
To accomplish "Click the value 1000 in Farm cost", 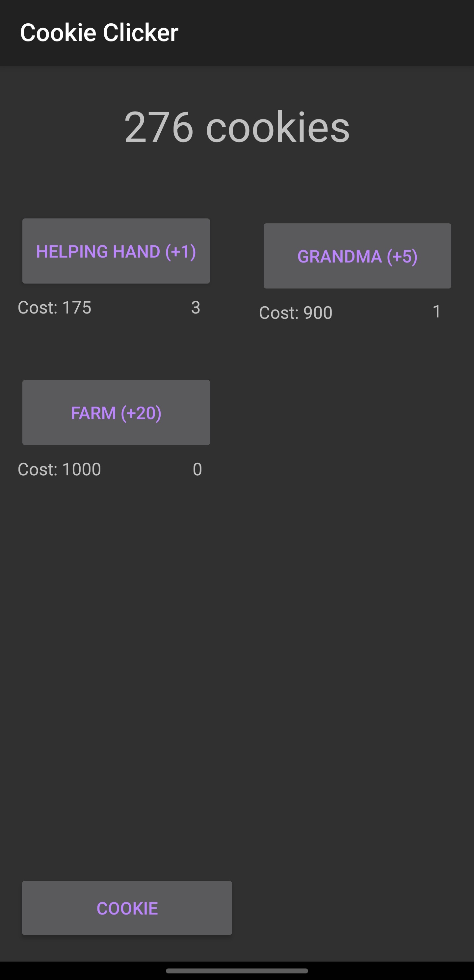I will [x=82, y=469].
